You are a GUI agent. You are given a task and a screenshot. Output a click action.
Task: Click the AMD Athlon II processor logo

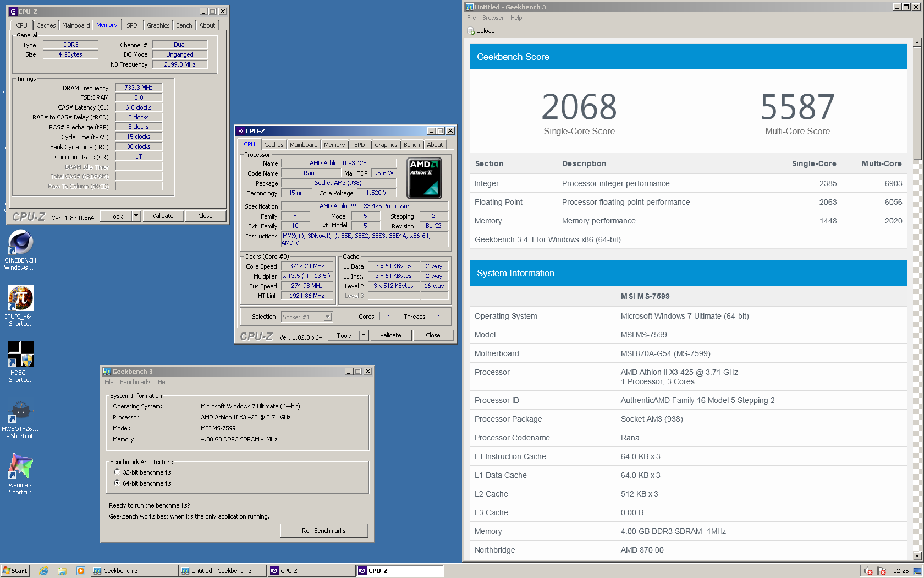click(x=424, y=178)
